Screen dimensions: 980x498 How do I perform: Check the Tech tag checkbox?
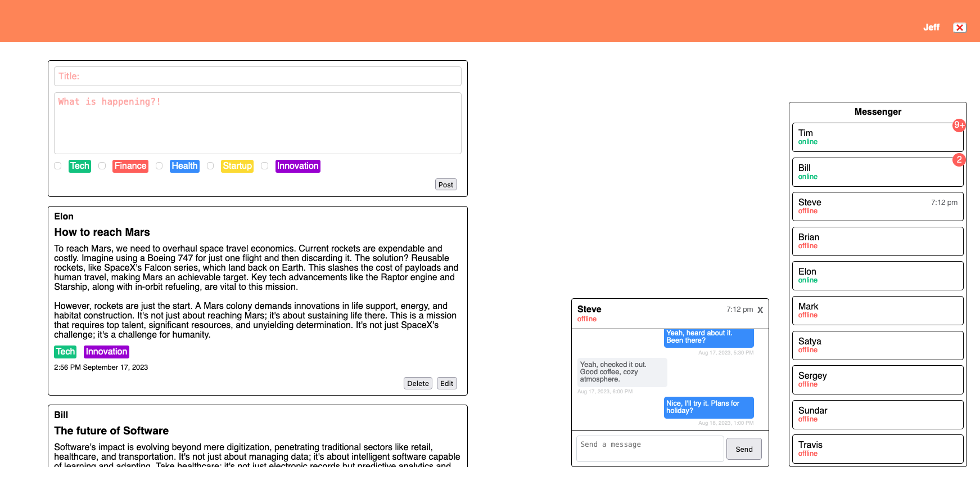coord(58,166)
